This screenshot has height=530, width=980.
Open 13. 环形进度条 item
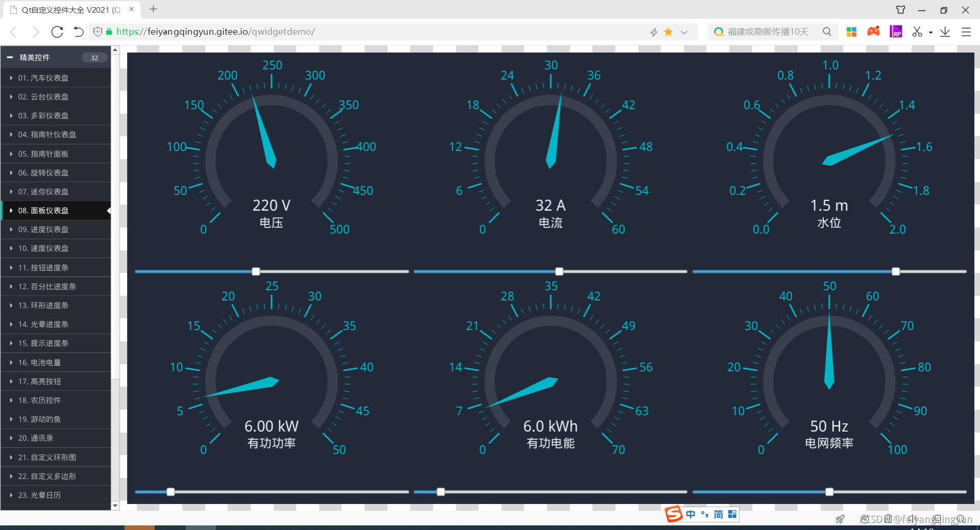55,305
